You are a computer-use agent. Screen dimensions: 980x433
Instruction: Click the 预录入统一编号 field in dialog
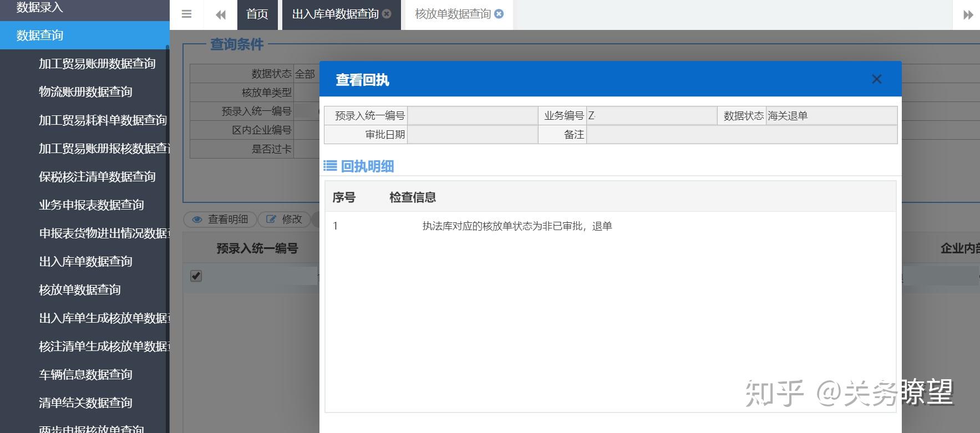pyautogui.click(x=473, y=115)
